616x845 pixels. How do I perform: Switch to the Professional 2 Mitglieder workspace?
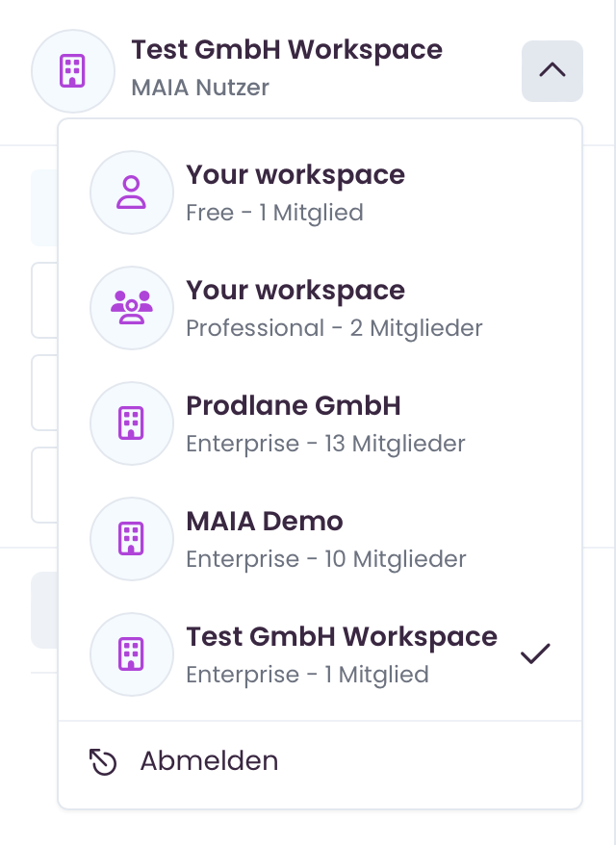pos(321,308)
